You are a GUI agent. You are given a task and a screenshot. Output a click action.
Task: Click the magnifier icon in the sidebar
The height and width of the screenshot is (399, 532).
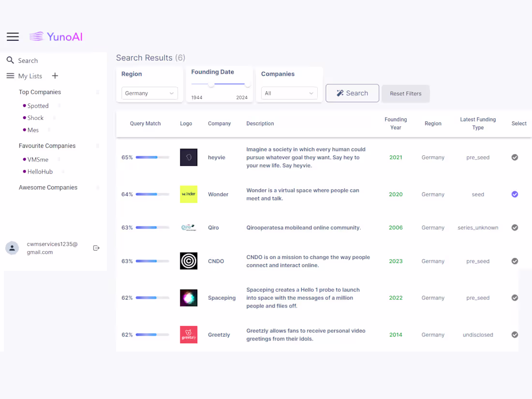10,60
